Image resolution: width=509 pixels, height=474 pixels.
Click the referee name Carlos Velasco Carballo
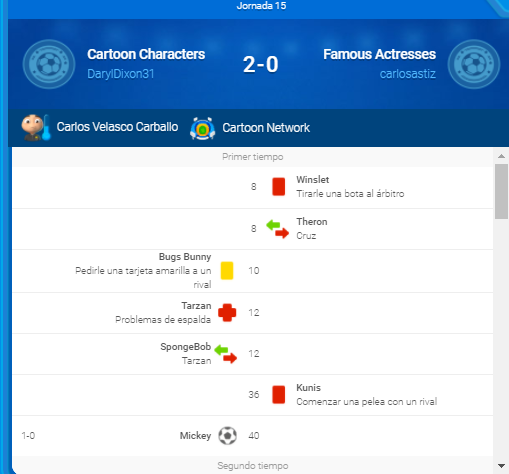tap(117, 127)
